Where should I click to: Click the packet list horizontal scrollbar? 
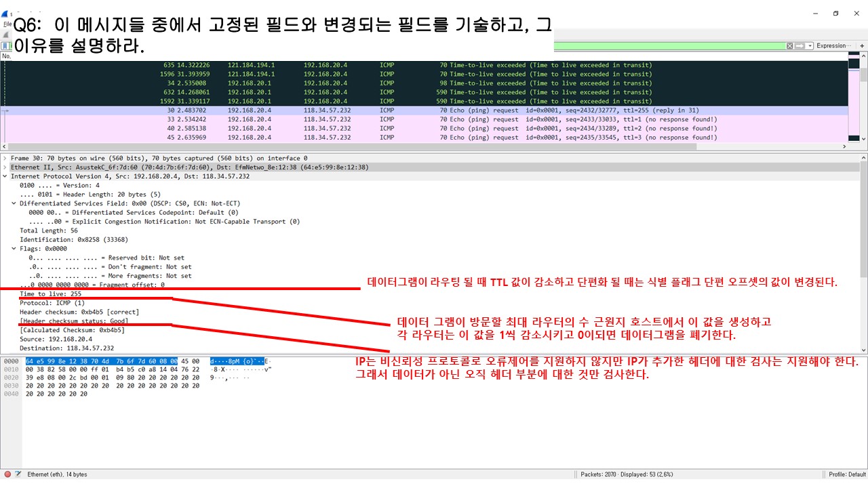coord(425,146)
